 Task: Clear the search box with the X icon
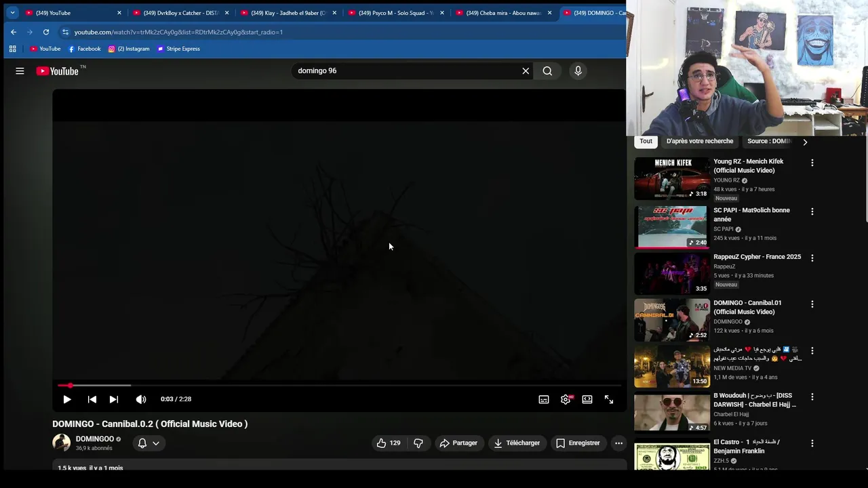[526, 70]
